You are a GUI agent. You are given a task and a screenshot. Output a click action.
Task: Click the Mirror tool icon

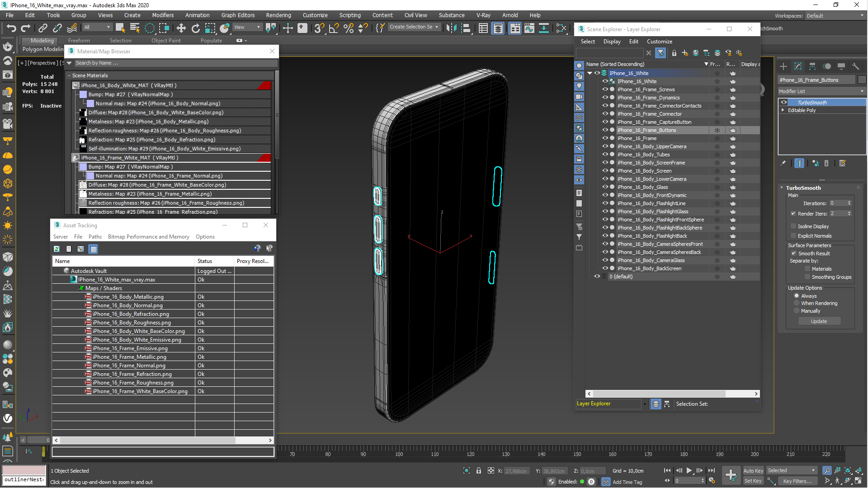pos(451,28)
